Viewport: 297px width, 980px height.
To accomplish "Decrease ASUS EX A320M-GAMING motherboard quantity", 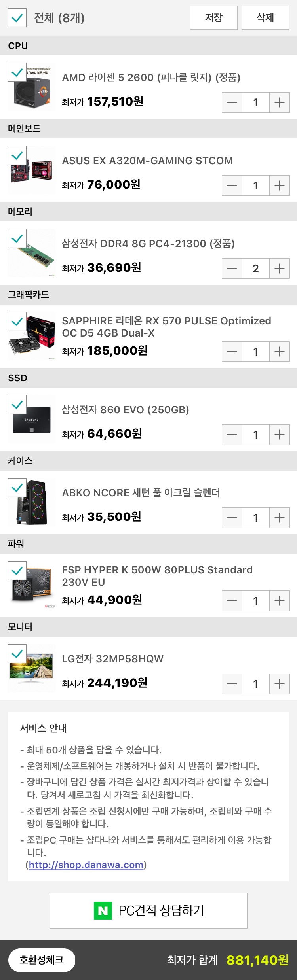I will click(x=232, y=185).
